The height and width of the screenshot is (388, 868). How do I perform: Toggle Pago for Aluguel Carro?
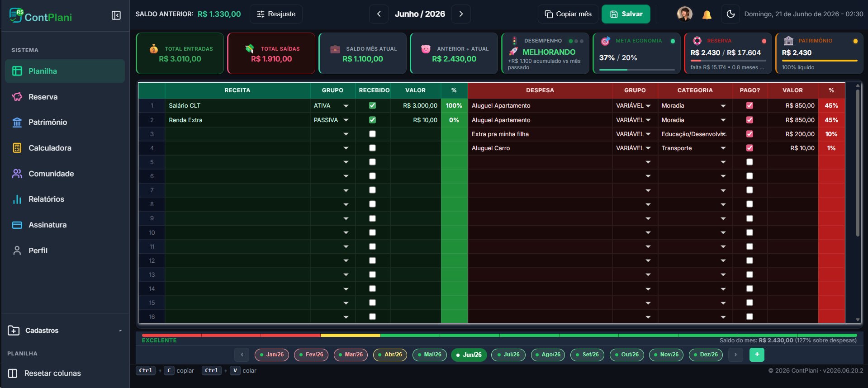(x=749, y=148)
